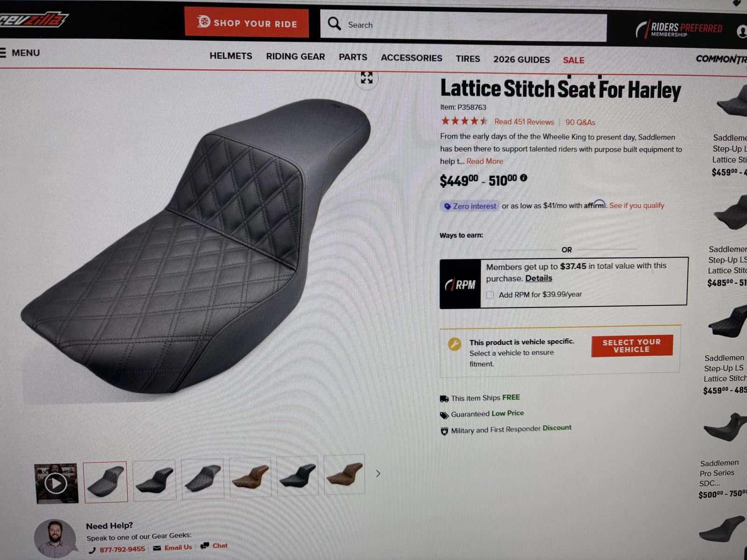Click the Email Us envelope link
The image size is (747, 560).
coord(172,548)
